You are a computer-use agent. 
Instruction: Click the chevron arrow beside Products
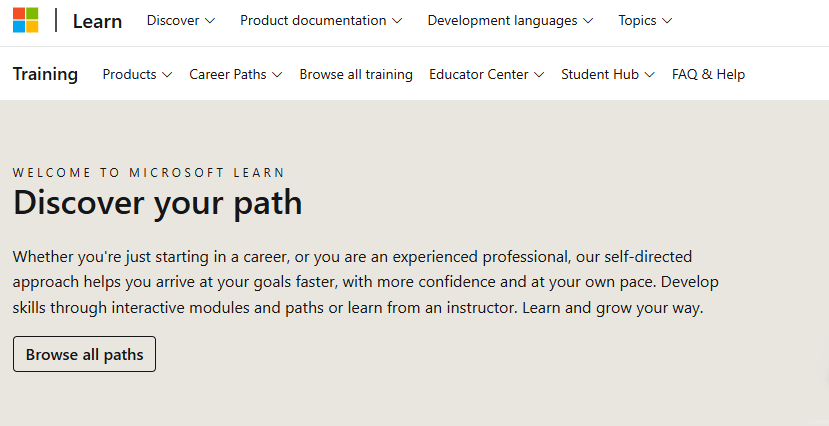click(x=167, y=74)
